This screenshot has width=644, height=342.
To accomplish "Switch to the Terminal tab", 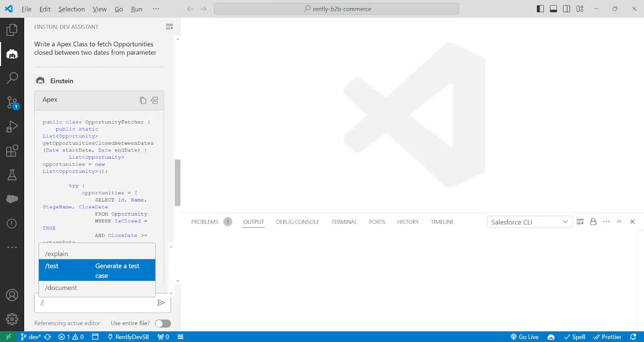I will pyautogui.click(x=344, y=222).
